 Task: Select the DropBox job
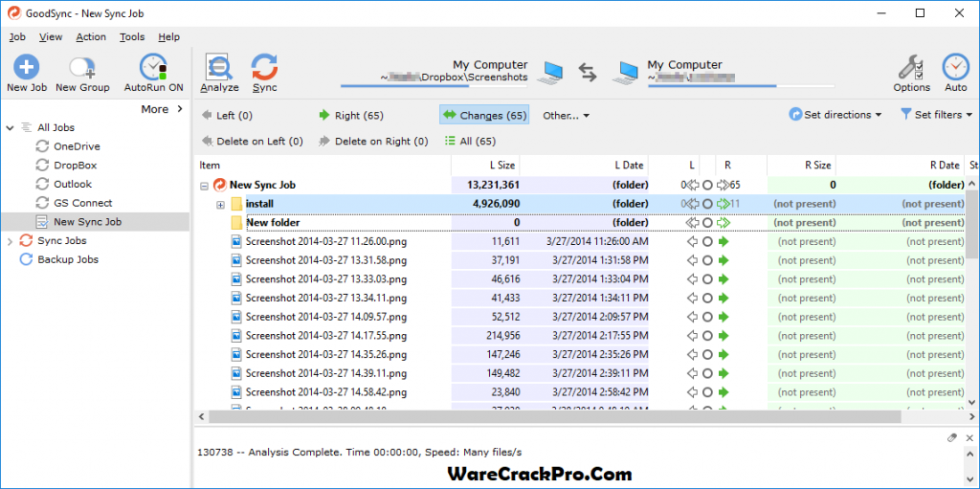pyautogui.click(x=75, y=166)
